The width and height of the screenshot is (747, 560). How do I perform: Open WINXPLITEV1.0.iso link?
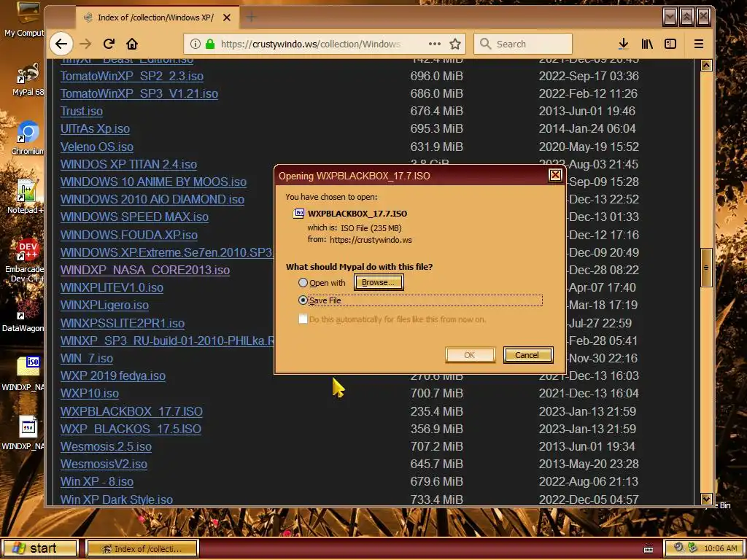(112, 287)
